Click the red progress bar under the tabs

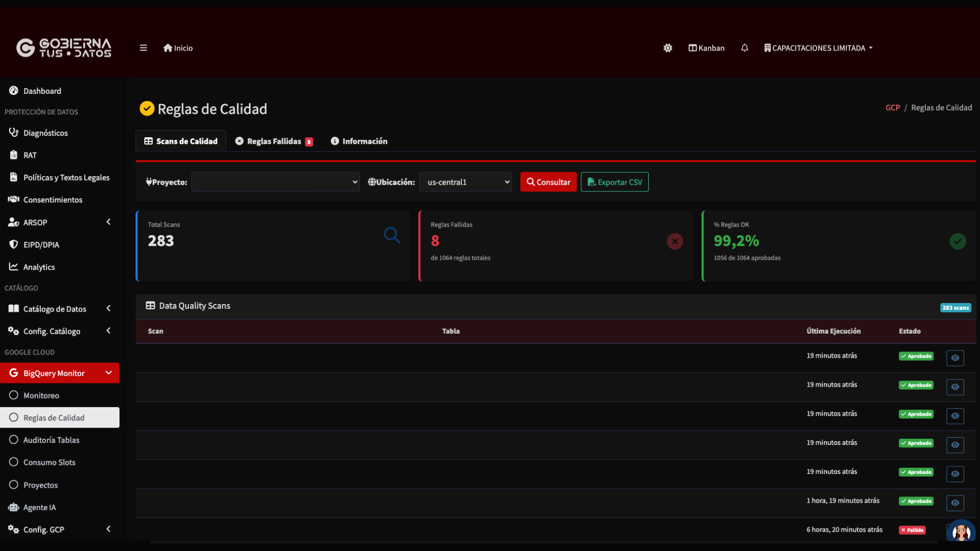pos(555,160)
